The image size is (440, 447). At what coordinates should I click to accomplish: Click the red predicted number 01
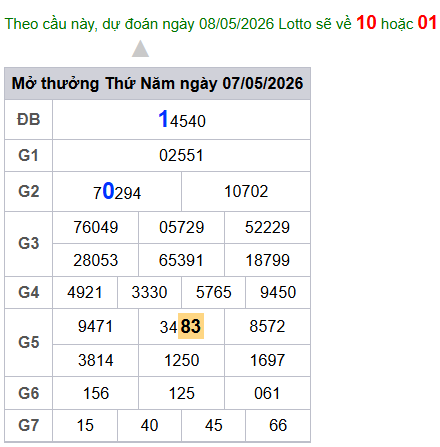[427, 23]
